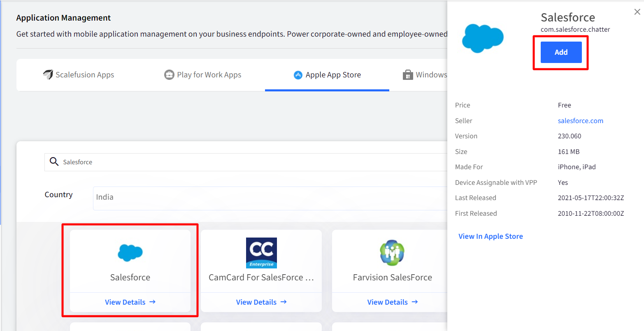This screenshot has width=644, height=331.
Task: Click the large Salesforce logo in details panel
Action: [483, 38]
